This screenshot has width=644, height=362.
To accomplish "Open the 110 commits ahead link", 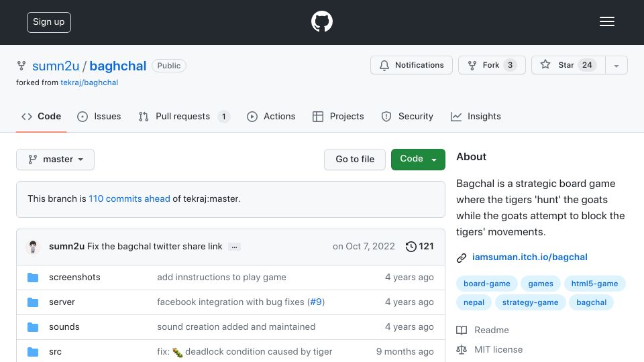I will (x=129, y=198).
